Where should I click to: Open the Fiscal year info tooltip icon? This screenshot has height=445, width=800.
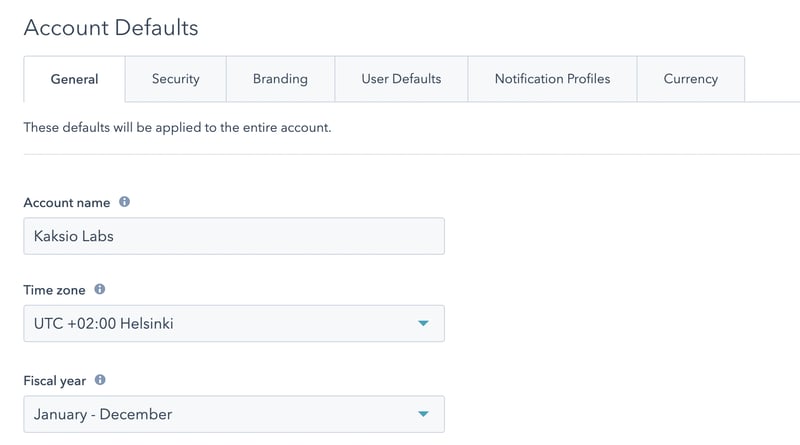click(100, 380)
